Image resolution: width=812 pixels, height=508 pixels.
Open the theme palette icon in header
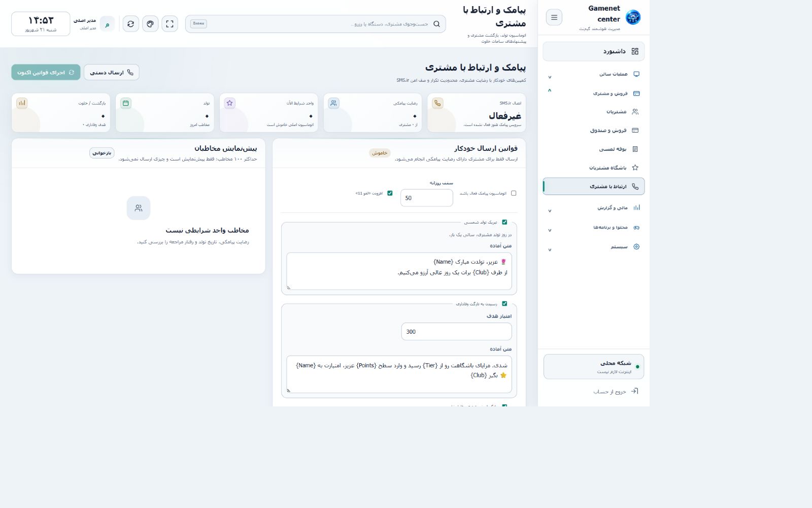[x=150, y=24]
